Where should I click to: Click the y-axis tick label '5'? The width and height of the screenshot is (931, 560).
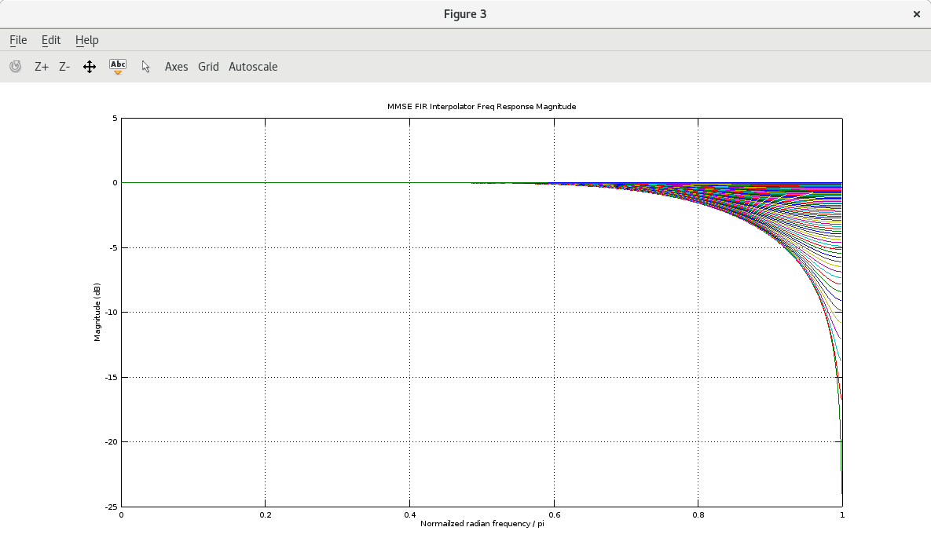pos(115,118)
